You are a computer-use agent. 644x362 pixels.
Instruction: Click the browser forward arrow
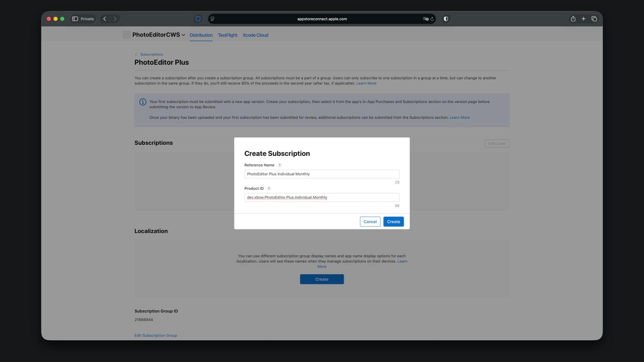pyautogui.click(x=115, y=19)
